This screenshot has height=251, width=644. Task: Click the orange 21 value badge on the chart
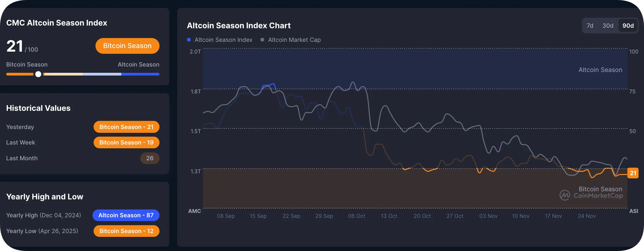point(633,173)
